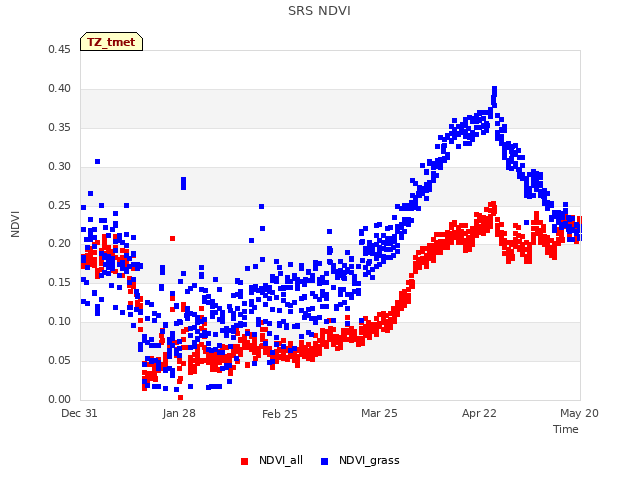640x480 pixels.
Task: Click the isolated blue outlier point near 0.31
Action: point(98,162)
